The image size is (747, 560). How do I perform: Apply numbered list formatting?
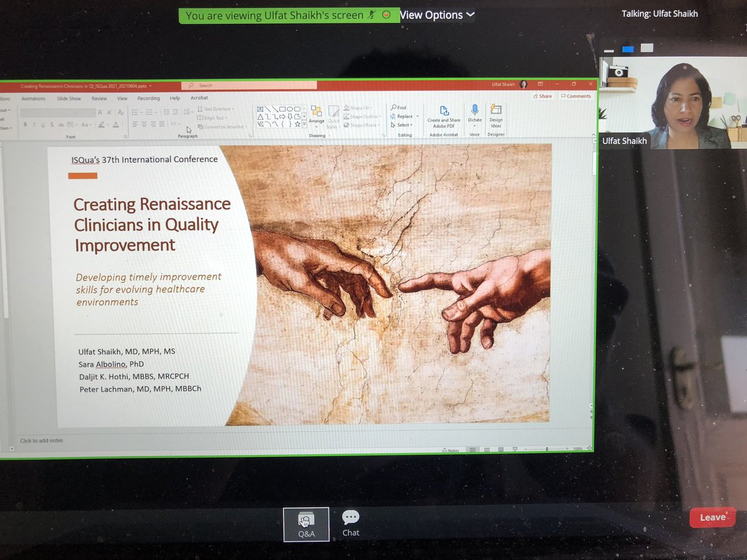(150, 112)
